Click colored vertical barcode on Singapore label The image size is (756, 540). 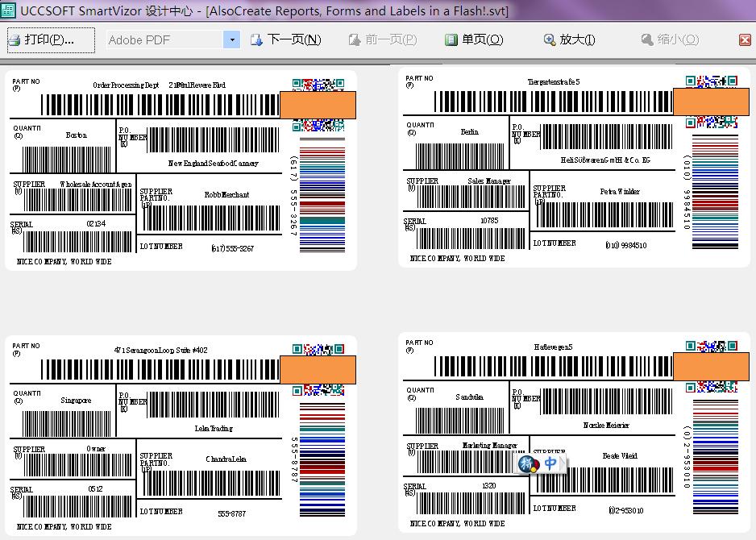pos(322,459)
